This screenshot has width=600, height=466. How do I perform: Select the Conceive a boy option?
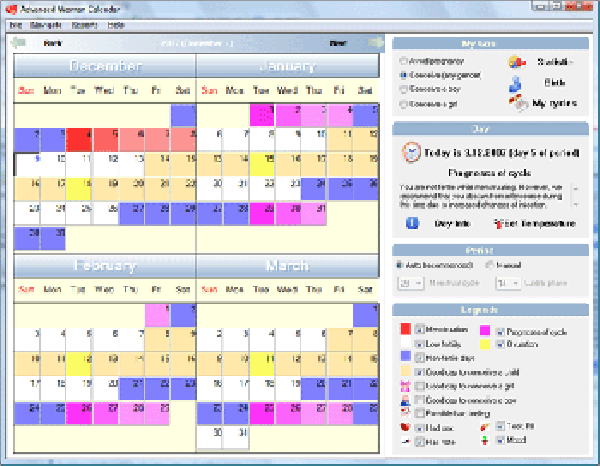[403, 88]
